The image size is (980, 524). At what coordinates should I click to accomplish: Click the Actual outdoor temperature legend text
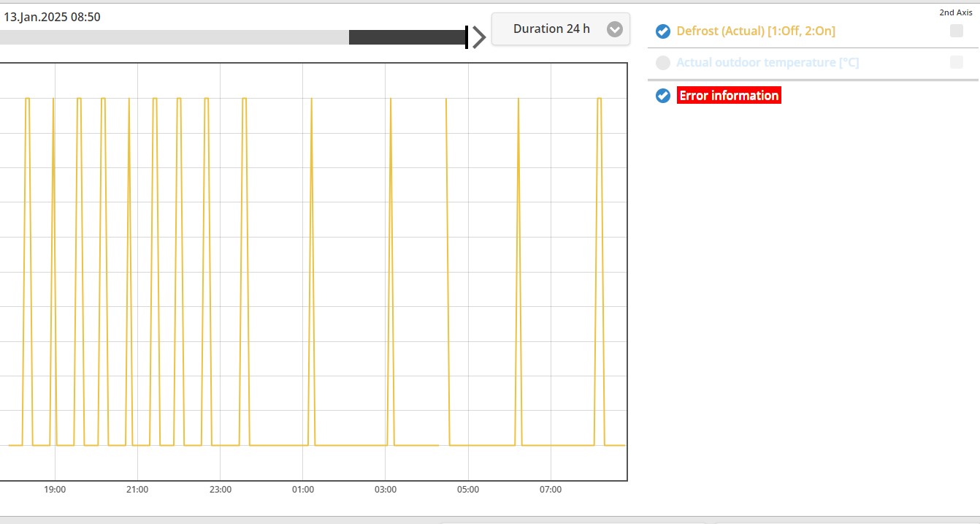coord(767,63)
